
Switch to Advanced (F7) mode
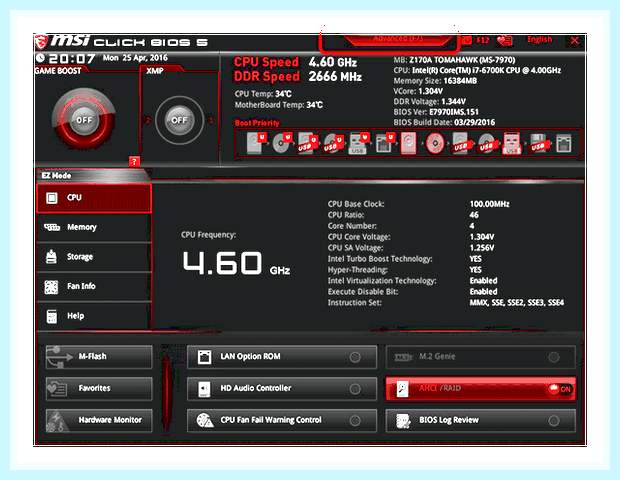tap(398, 39)
